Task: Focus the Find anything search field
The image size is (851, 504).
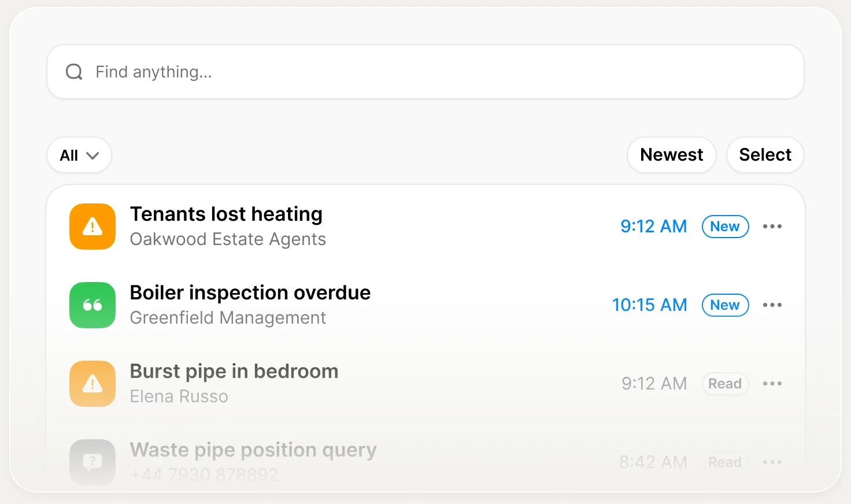Action: 425,72
